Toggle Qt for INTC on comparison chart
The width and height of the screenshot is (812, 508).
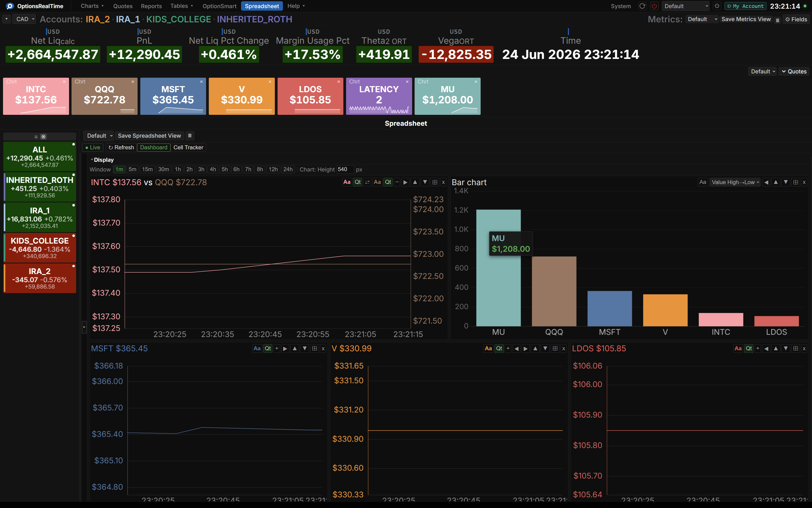point(358,182)
